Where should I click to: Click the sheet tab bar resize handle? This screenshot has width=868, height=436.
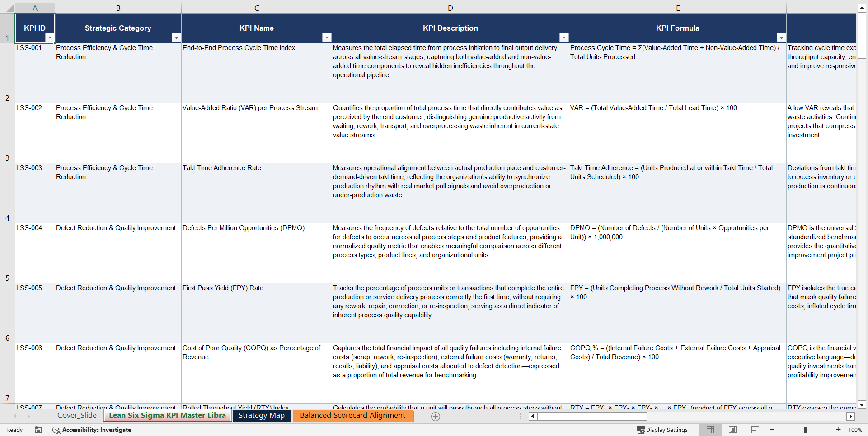coord(520,417)
